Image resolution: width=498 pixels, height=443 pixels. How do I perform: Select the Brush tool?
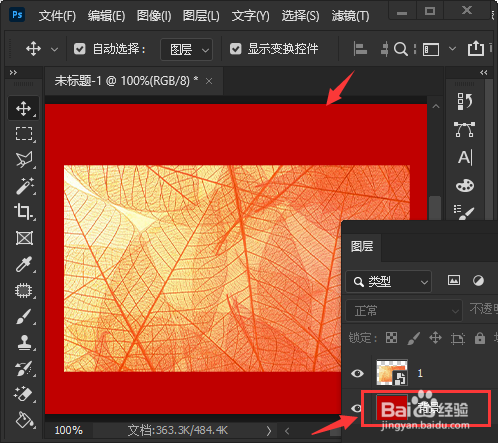24,316
